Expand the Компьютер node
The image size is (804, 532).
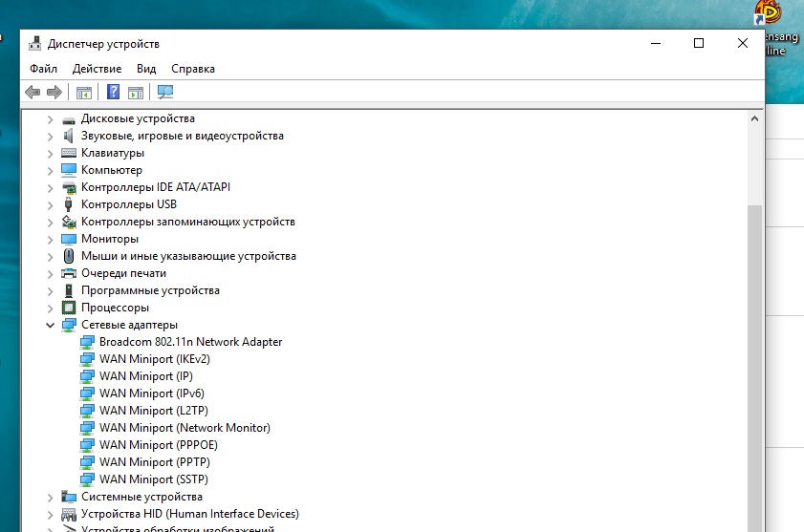(50, 171)
